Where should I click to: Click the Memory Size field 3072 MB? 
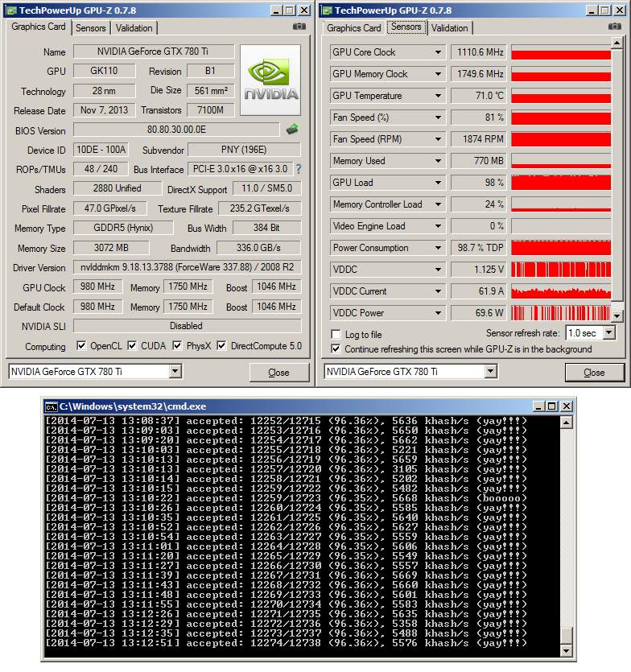tap(111, 248)
